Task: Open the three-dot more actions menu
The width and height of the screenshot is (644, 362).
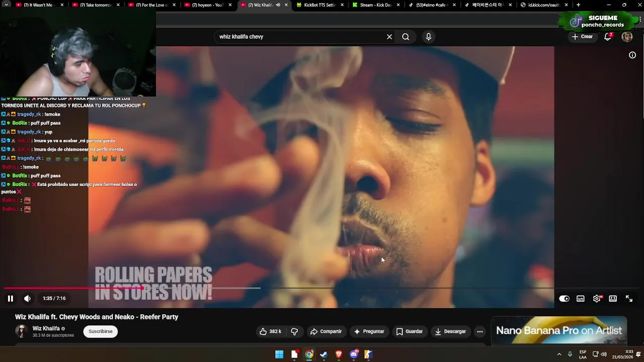Action: [480, 332]
